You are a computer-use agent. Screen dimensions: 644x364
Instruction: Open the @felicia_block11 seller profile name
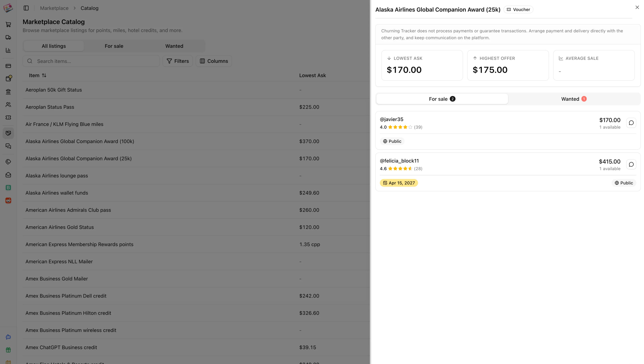(x=399, y=161)
